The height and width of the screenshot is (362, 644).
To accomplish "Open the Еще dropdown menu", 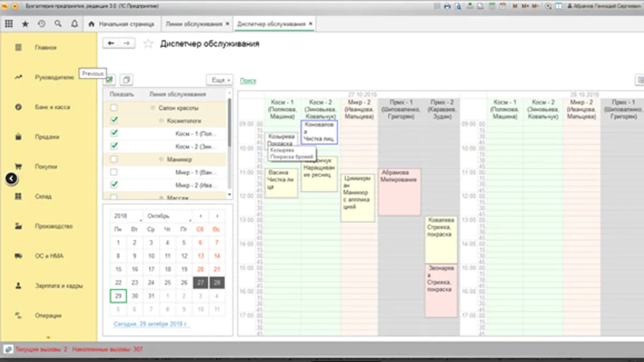I will point(219,80).
